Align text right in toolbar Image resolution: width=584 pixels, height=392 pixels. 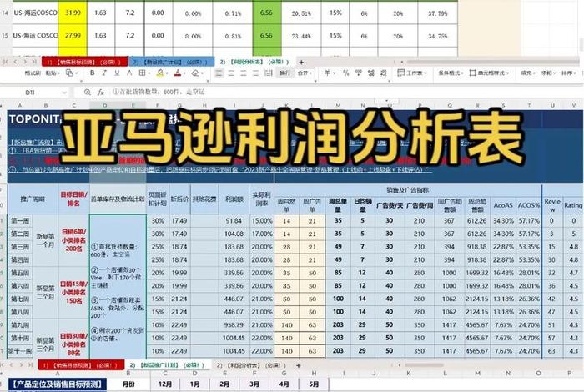coord(244,73)
